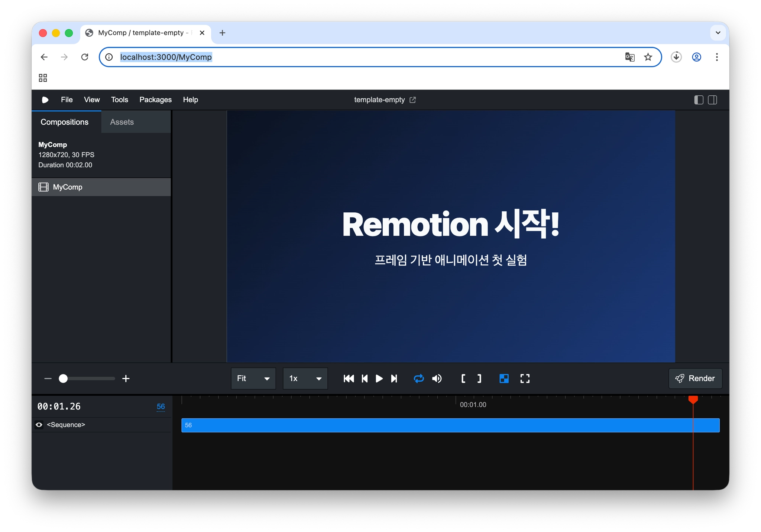Toggle the left sidebar panel icon
Screen dimensions: 761x532
(x=699, y=99)
